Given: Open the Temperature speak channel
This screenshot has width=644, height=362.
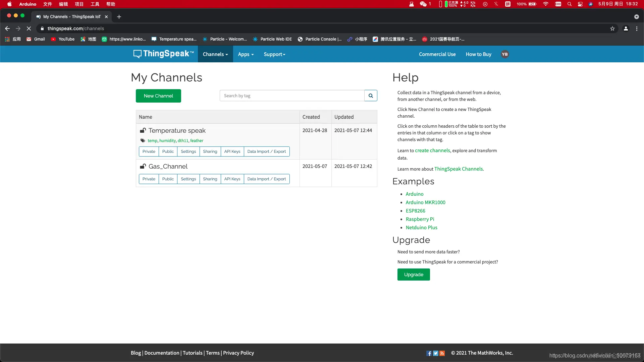Looking at the screenshot, I should coord(177,131).
